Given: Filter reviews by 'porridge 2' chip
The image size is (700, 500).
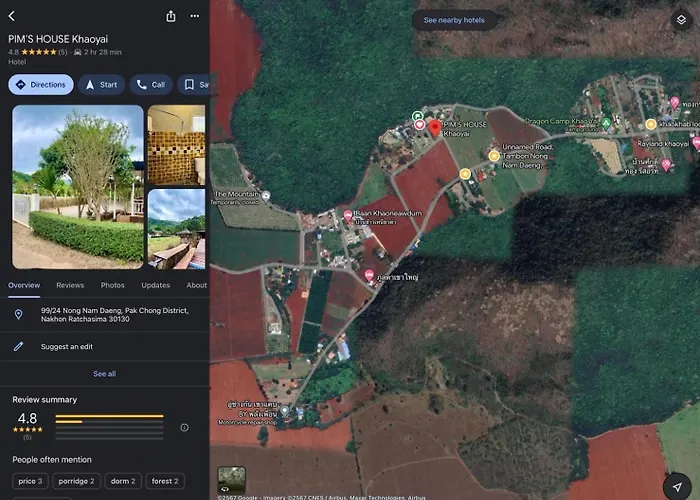Looking at the screenshot, I should click(x=76, y=481).
